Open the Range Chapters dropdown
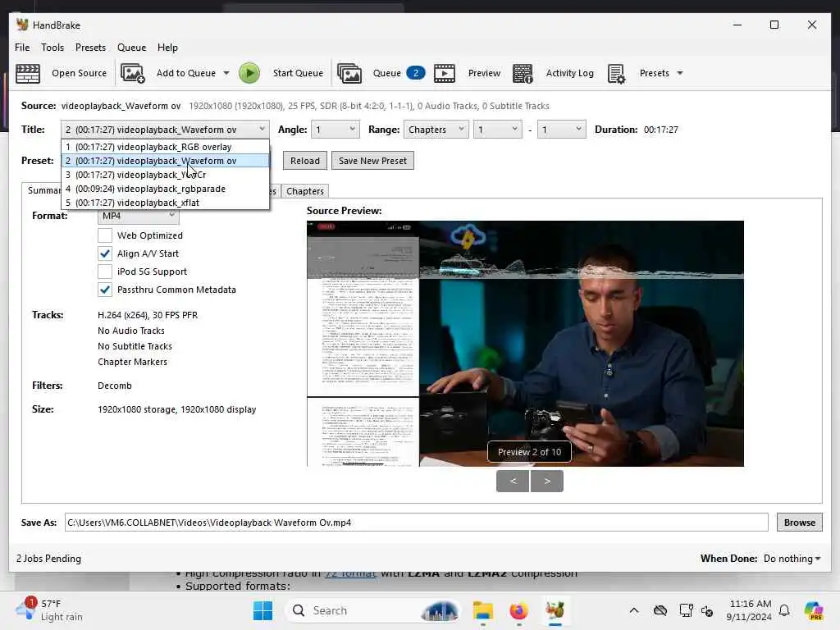Image resolution: width=840 pixels, height=630 pixels. tap(436, 129)
